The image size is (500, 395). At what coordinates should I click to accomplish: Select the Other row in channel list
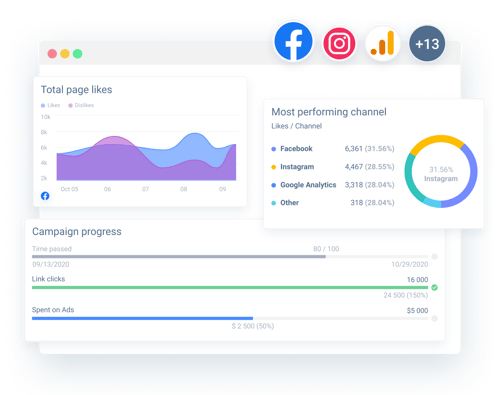click(x=333, y=203)
